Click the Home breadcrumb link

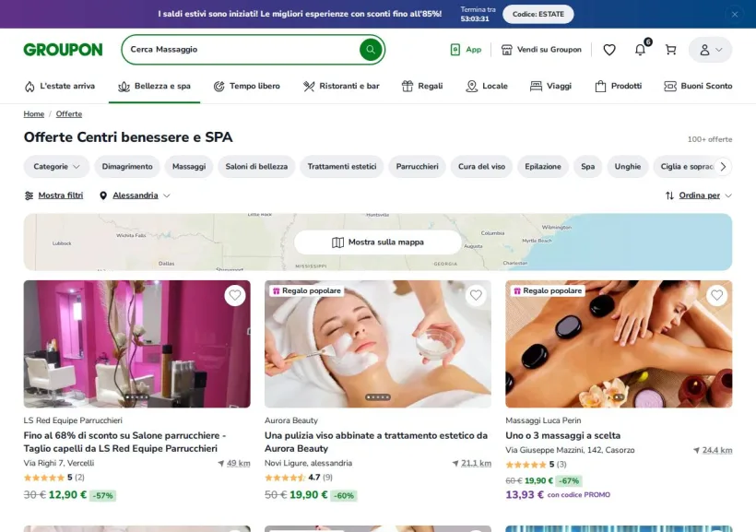tap(34, 113)
